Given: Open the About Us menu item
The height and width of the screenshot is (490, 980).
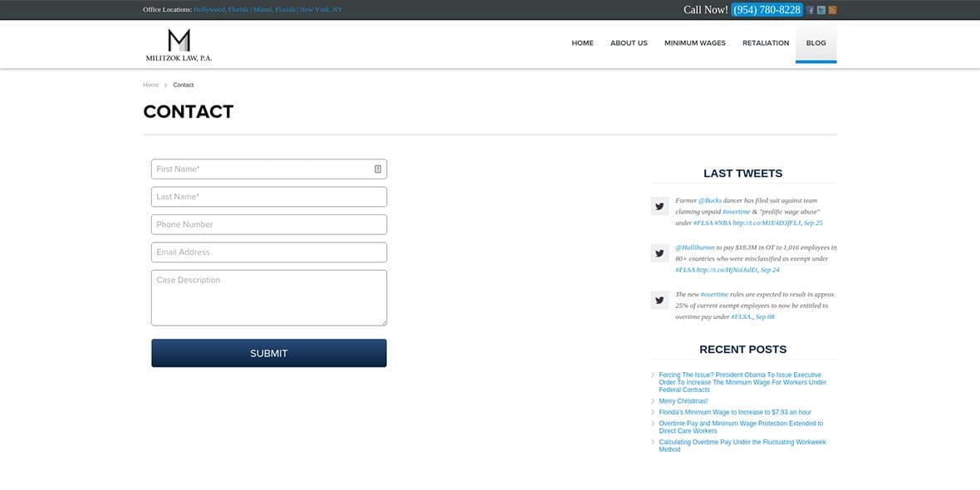Looking at the screenshot, I should pyautogui.click(x=629, y=43).
